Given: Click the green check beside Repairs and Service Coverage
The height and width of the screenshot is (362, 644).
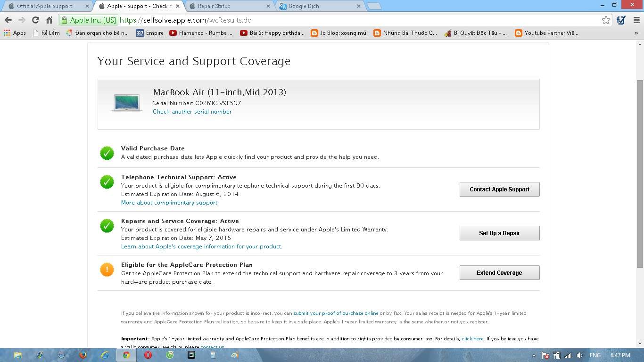Looking at the screenshot, I should pyautogui.click(x=107, y=225).
